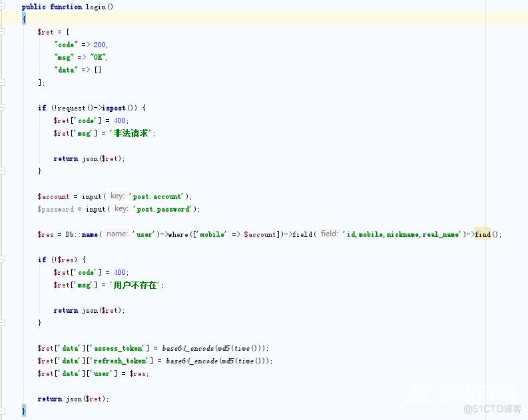The width and height of the screenshot is (528, 420).
Task: Fold the $ret array definition
Action: (3, 32)
